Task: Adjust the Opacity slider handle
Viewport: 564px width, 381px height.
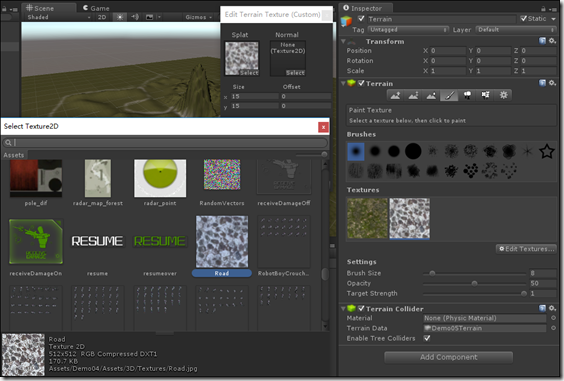Action: [474, 284]
